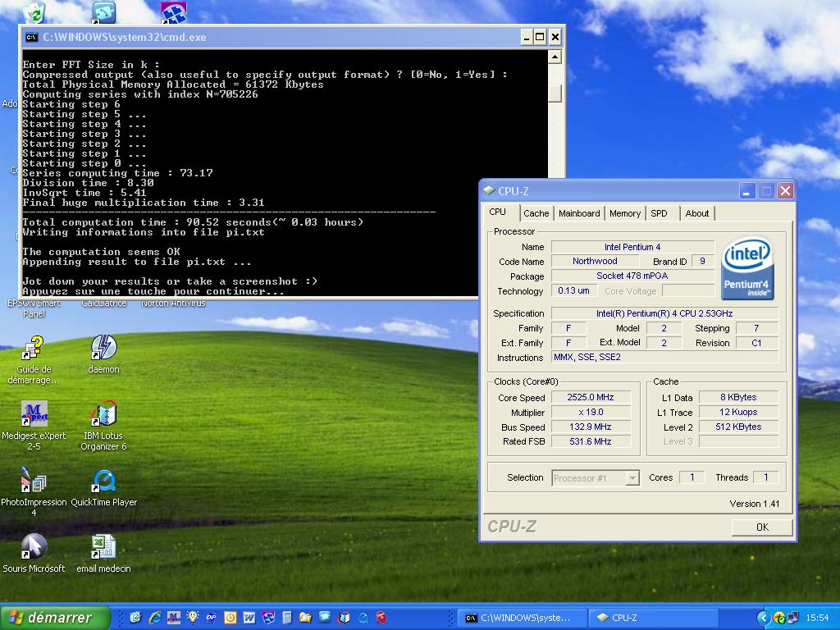Click the Multiplier x 19.0 field
This screenshot has height=630, width=840.
(x=591, y=412)
